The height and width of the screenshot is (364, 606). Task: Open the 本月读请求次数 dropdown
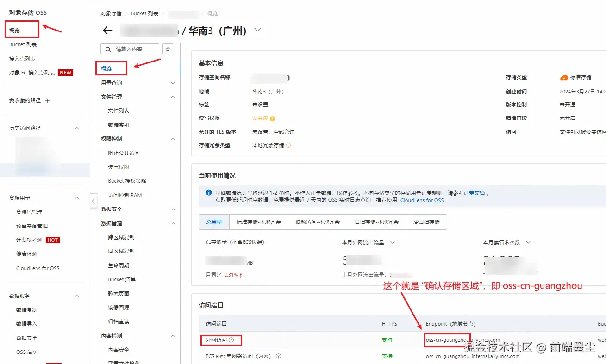(527, 242)
